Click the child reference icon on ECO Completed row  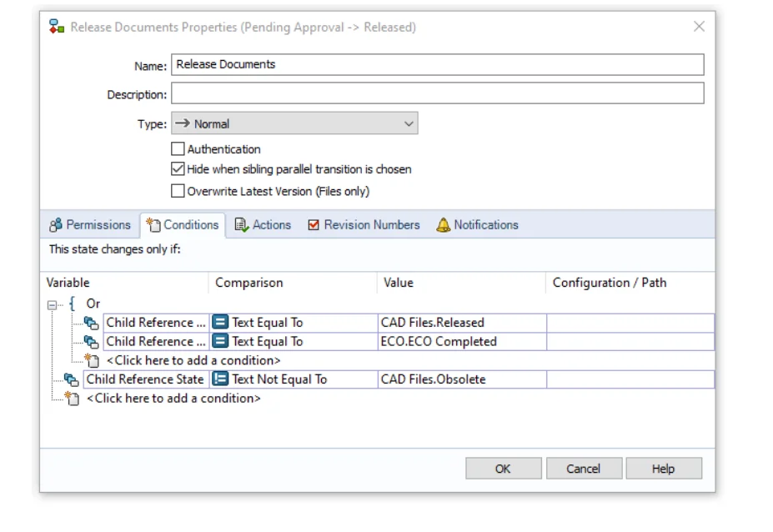pyautogui.click(x=92, y=341)
